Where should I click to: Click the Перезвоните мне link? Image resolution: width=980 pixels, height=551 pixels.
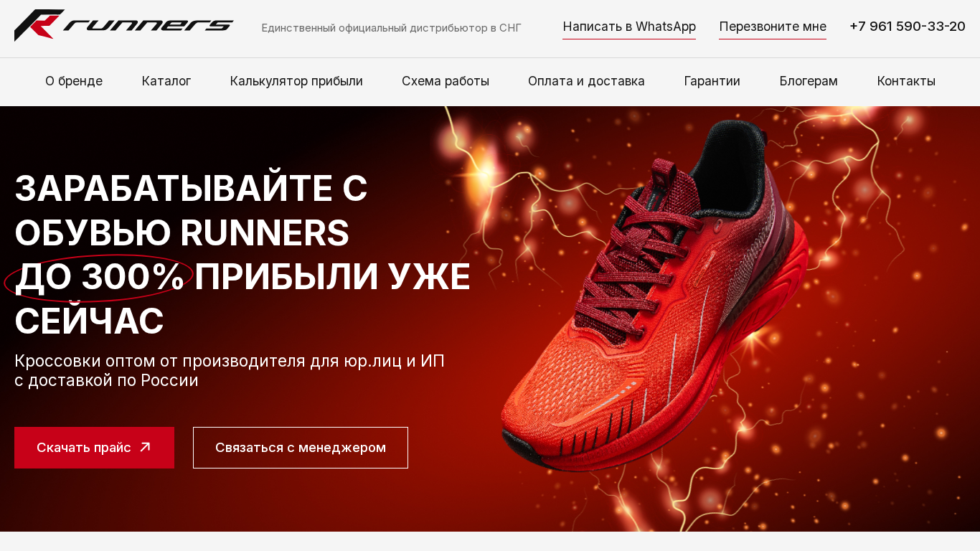coord(773,27)
